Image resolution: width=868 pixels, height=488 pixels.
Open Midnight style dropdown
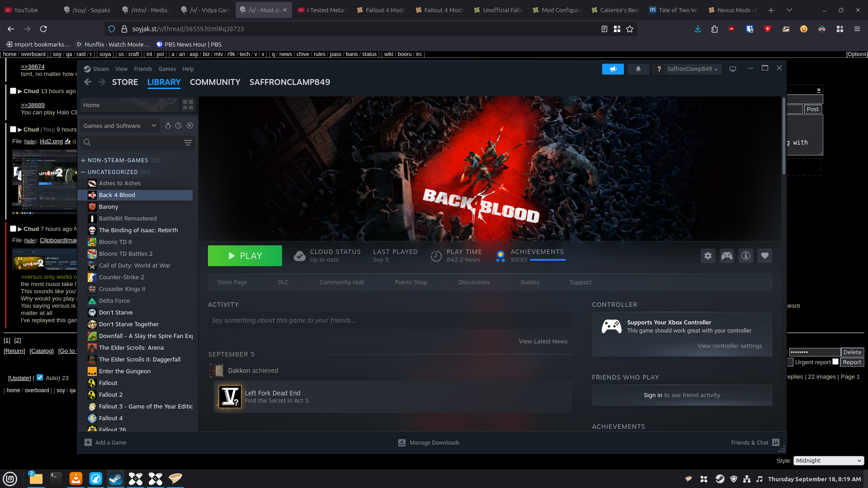coord(828,460)
